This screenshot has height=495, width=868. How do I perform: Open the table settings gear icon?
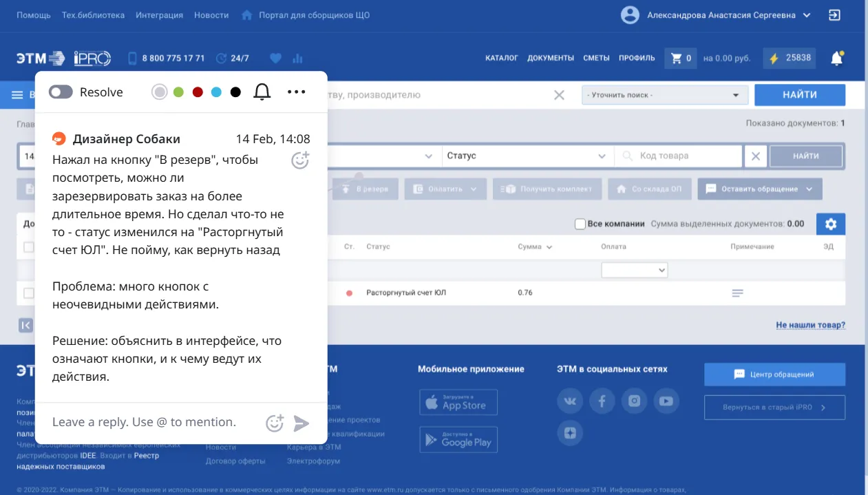coord(831,224)
